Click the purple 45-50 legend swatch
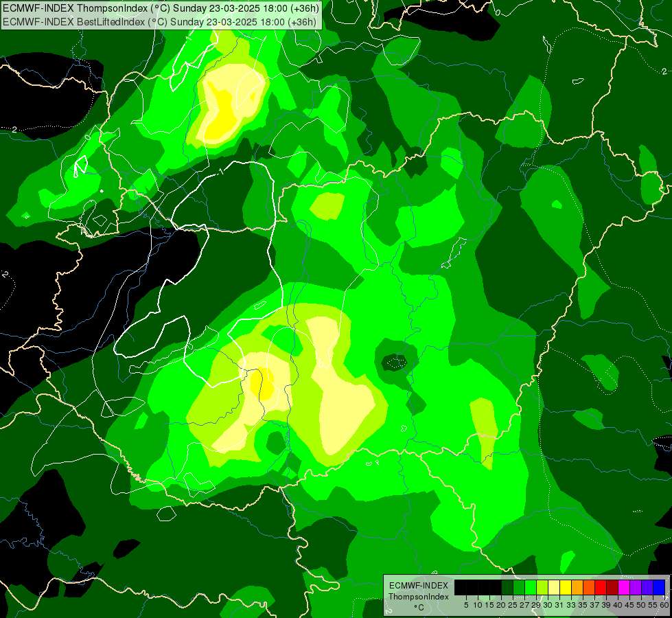The width and height of the screenshot is (672, 618). [636, 587]
